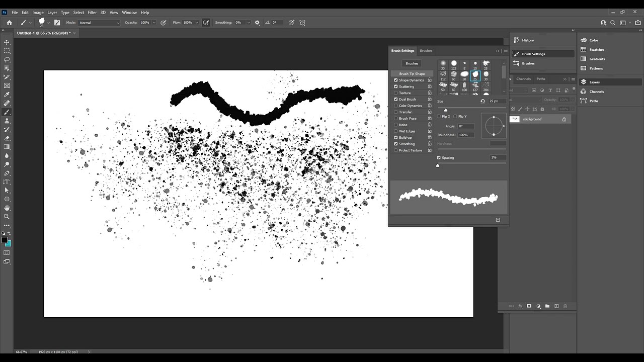Screen dimensions: 644x362
Task: Open symmetry paint butterfly options
Action: pyautogui.click(x=302, y=23)
